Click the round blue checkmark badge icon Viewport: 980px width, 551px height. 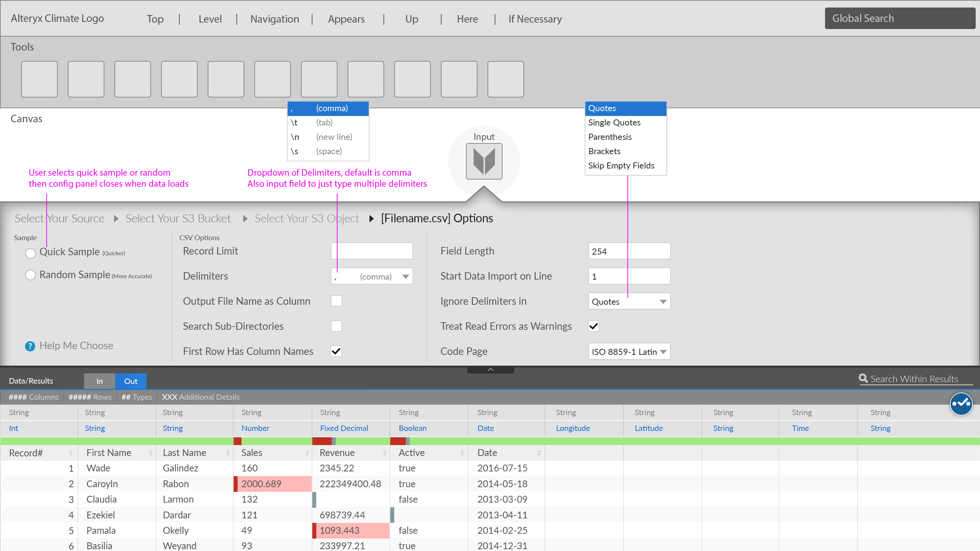coord(961,404)
